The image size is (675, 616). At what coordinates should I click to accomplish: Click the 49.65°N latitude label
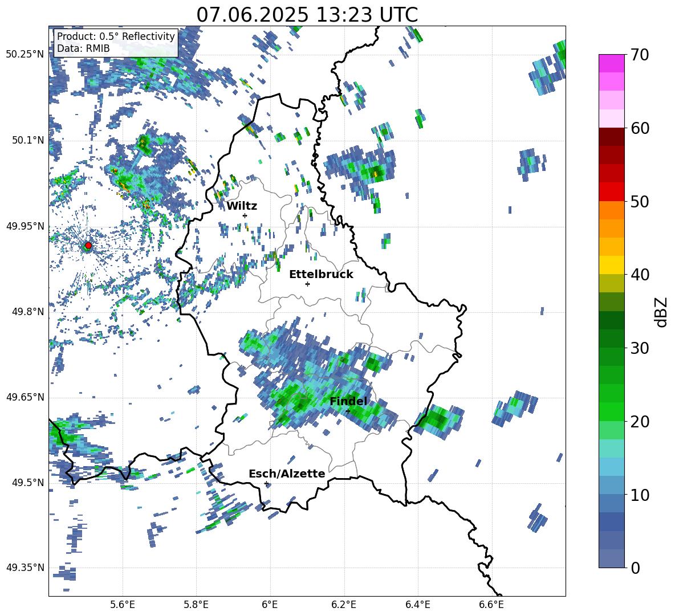tap(25, 397)
